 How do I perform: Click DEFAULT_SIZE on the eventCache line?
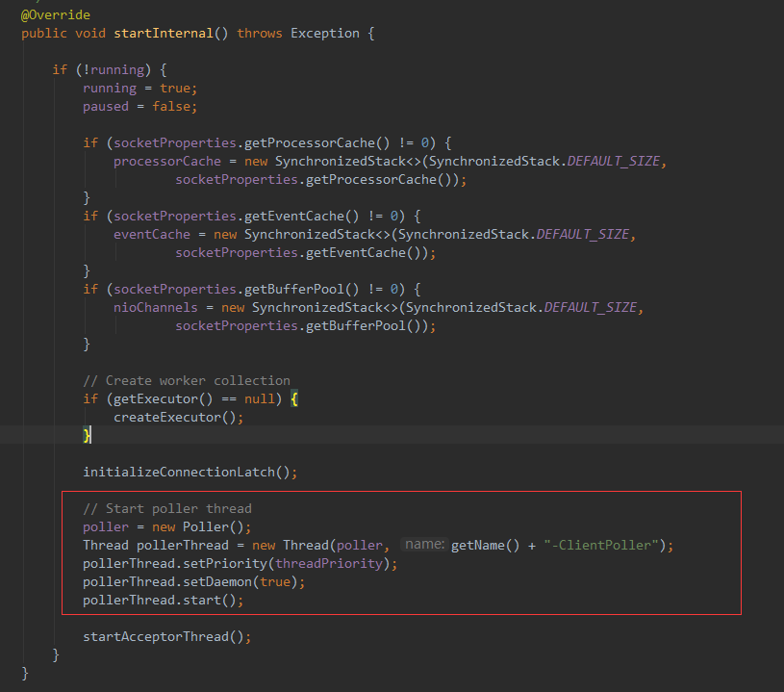[583, 235]
